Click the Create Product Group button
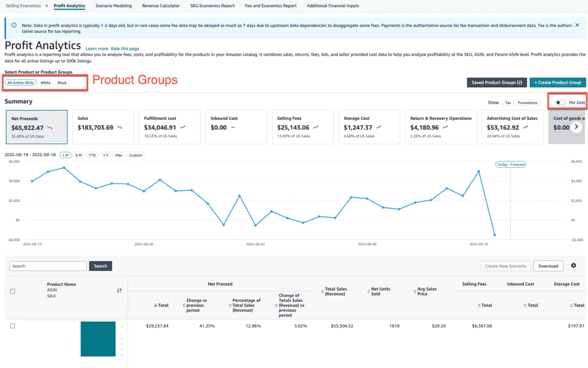This screenshot has height=368, width=588. pos(557,82)
